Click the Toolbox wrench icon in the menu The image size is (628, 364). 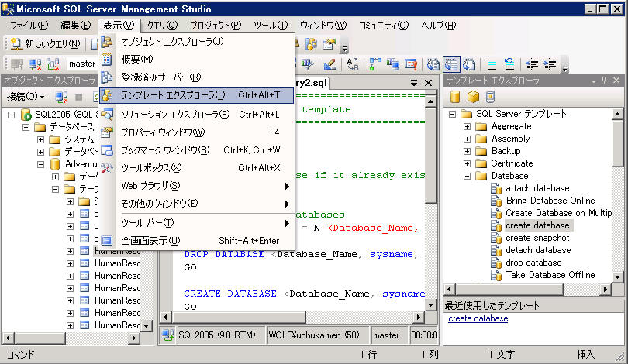click(106, 168)
